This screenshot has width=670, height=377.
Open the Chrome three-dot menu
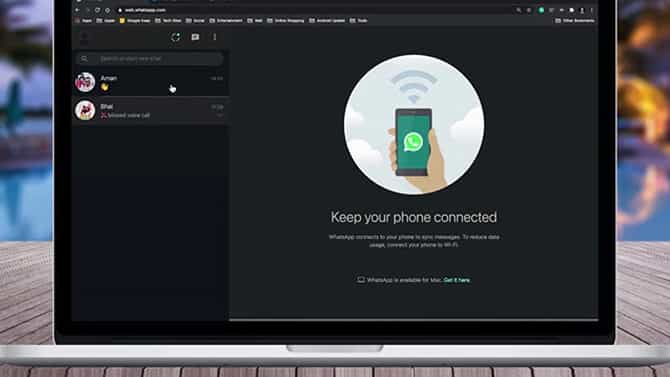click(x=592, y=10)
